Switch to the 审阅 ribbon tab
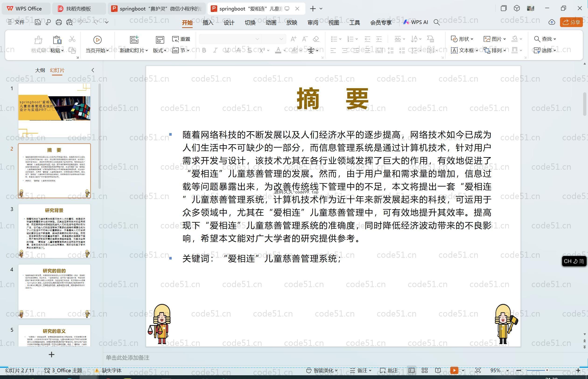This screenshot has width=588, height=379. click(x=313, y=23)
